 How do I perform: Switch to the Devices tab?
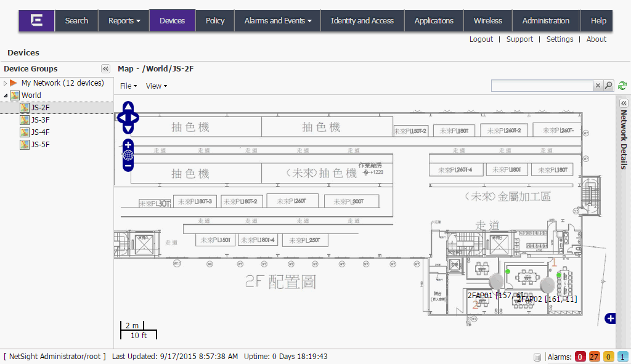(x=173, y=20)
